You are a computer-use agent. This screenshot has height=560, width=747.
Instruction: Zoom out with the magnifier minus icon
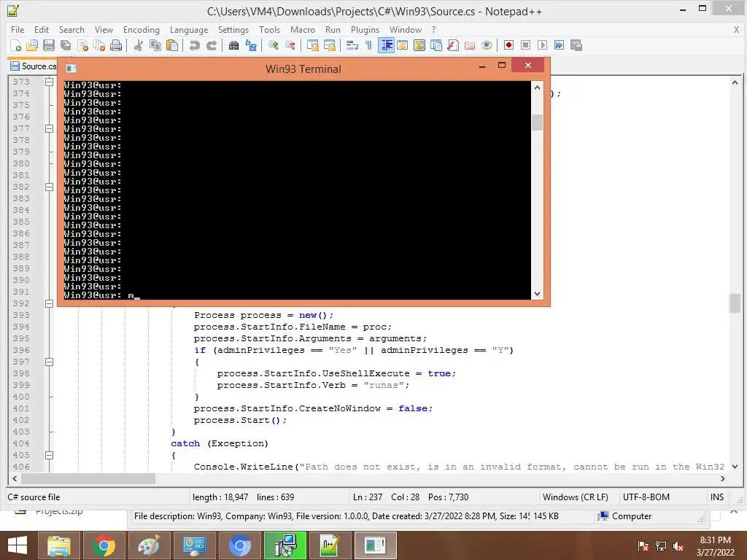[290, 45]
